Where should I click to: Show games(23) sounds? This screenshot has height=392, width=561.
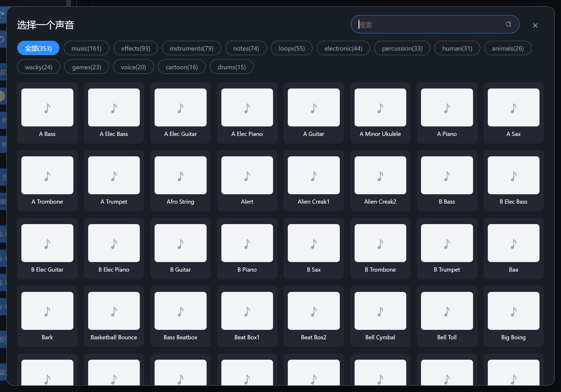tap(87, 67)
